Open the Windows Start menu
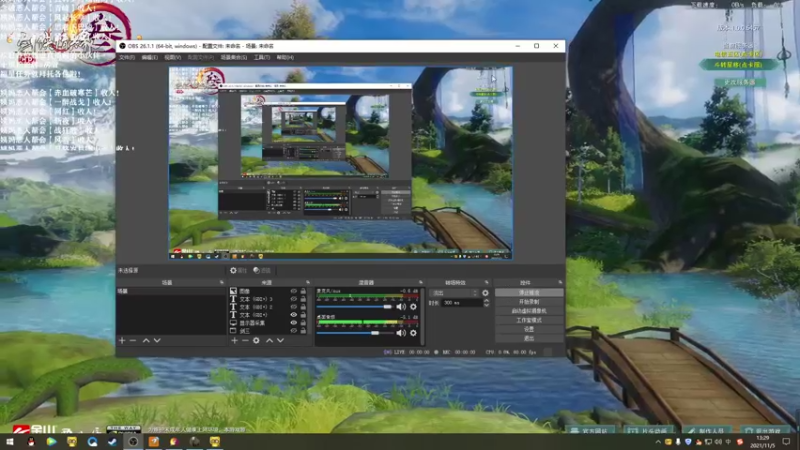The image size is (800, 450). (x=10, y=441)
